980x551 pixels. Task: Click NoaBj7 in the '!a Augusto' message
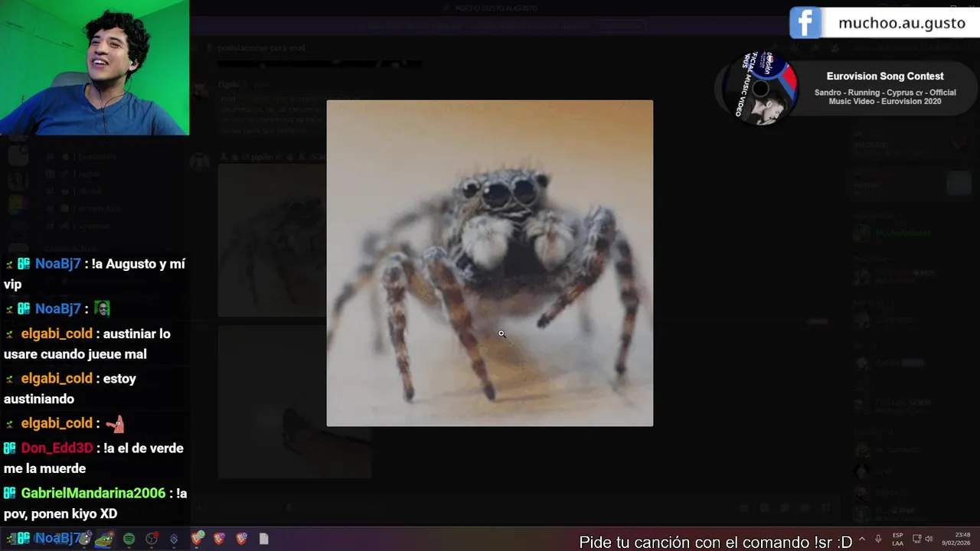pyautogui.click(x=57, y=263)
